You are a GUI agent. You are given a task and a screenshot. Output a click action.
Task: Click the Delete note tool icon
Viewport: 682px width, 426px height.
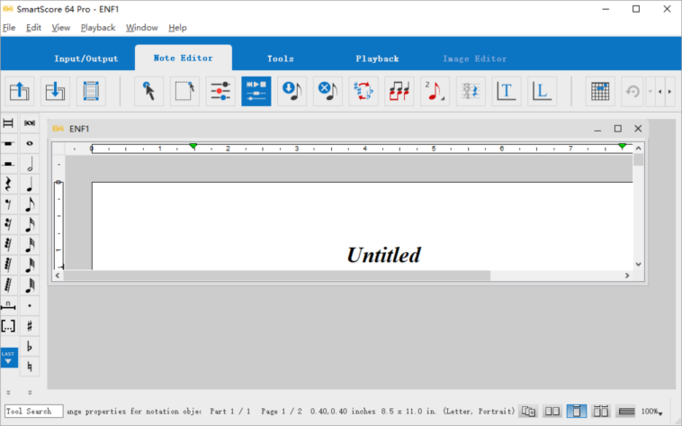pyautogui.click(x=327, y=92)
